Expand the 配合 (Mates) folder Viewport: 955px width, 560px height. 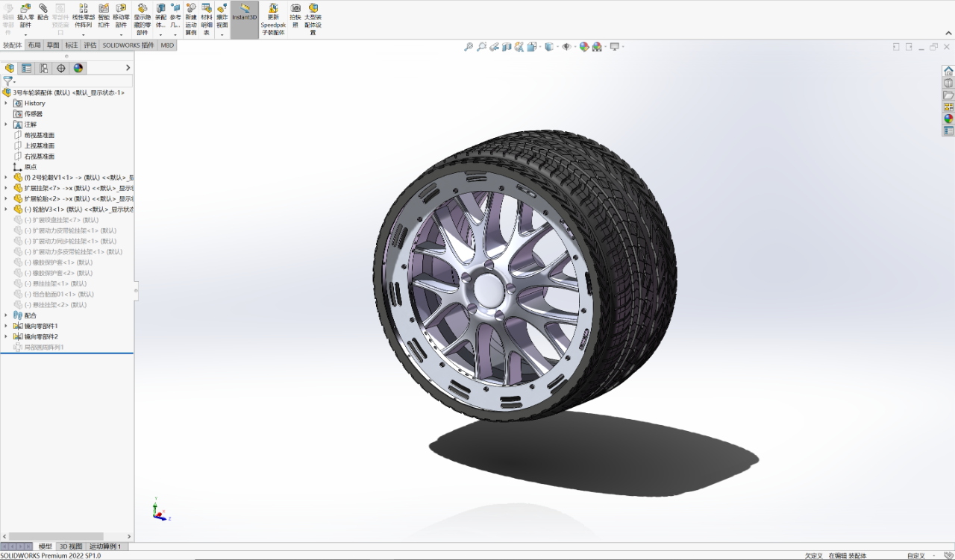click(6, 315)
